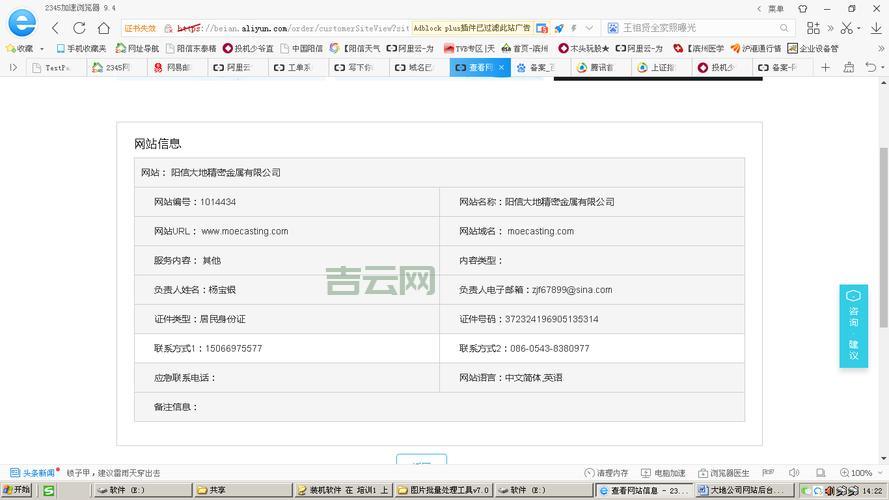Click the search engine paw icon
The height and width of the screenshot is (500, 889).
click(613, 28)
